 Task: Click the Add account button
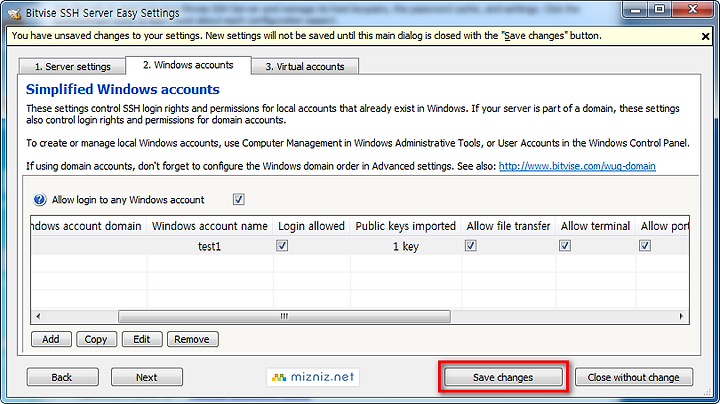pos(51,339)
